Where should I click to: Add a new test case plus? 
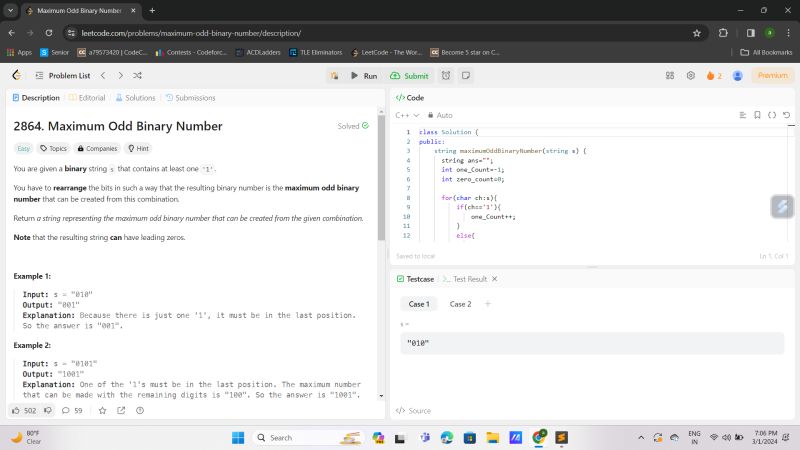tap(488, 304)
